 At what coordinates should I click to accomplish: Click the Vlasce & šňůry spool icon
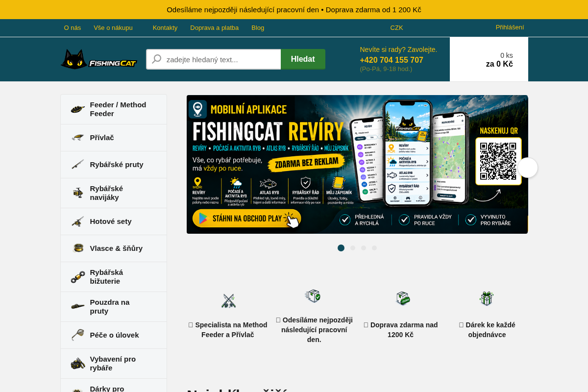pos(77,248)
